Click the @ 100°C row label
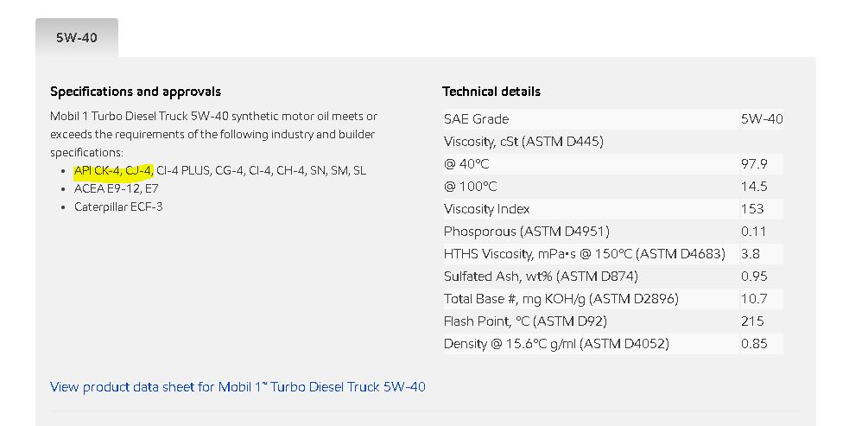 point(471,187)
